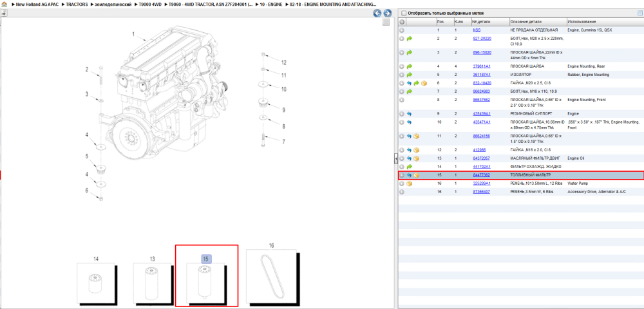Image resolution: width=644 pixels, height=309 pixels.
Task: Click the pin icon above the diagram
Action: pos(4,13)
